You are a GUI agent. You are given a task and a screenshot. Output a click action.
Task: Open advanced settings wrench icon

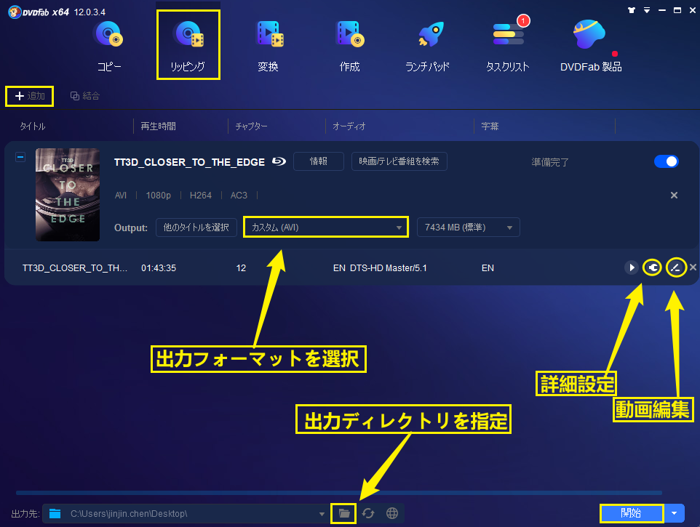652,268
